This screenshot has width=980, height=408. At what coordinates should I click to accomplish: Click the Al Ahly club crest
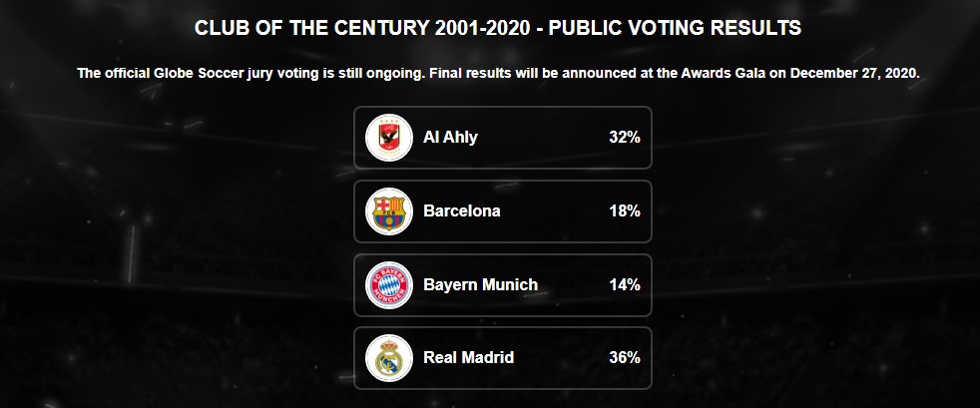[389, 138]
